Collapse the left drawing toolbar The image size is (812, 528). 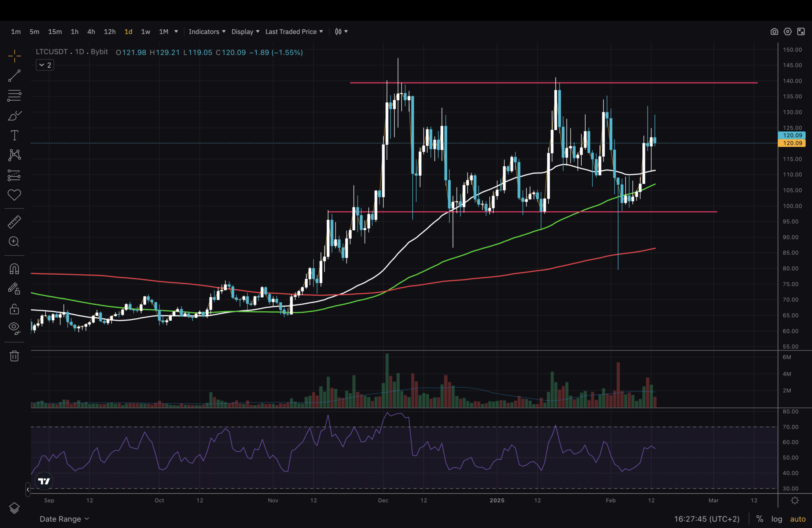coord(28,490)
